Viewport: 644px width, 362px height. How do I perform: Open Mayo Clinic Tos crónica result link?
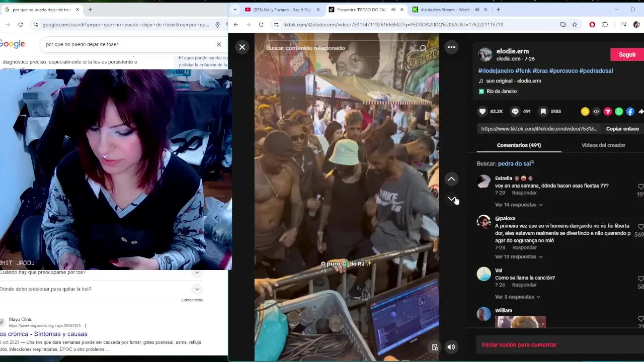tap(44, 334)
